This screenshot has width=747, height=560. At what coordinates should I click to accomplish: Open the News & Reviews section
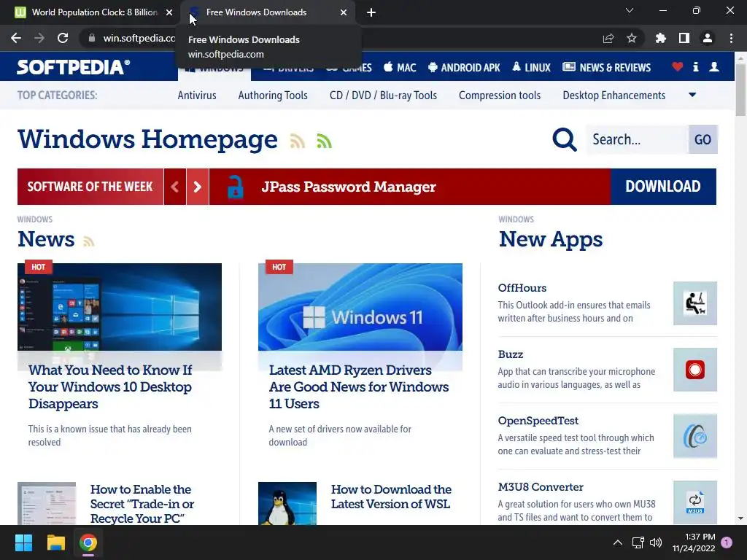click(x=606, y=67)
